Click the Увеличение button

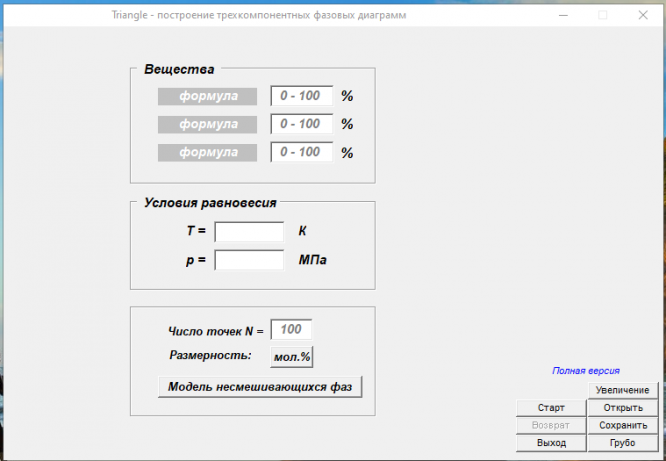623,390
